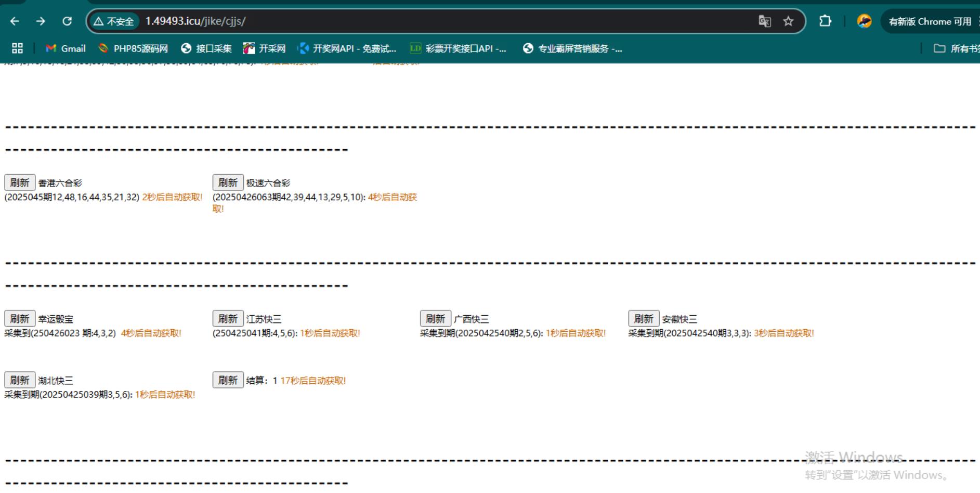Click 刷新 beside 结算
This screenshot has width=980, height=493.
[228, 380]
